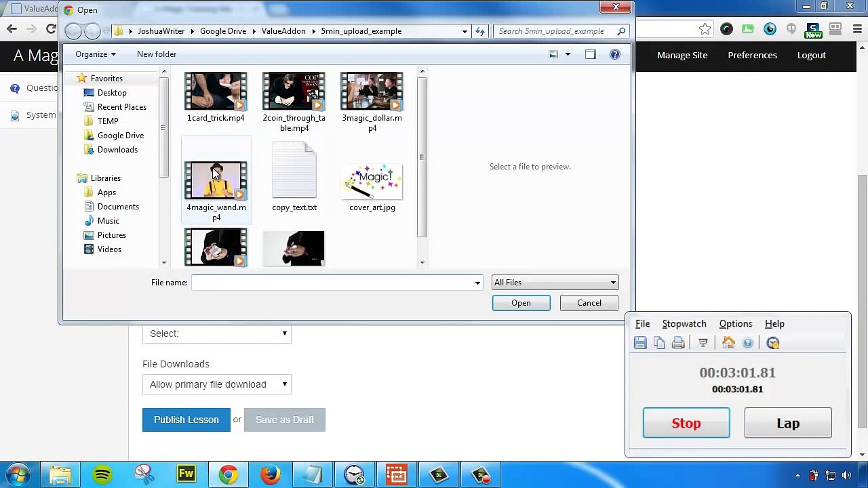Open Adobe Fireworks from the taskbar
This screenshot has width=868, height=488.
tap(186, 474)
